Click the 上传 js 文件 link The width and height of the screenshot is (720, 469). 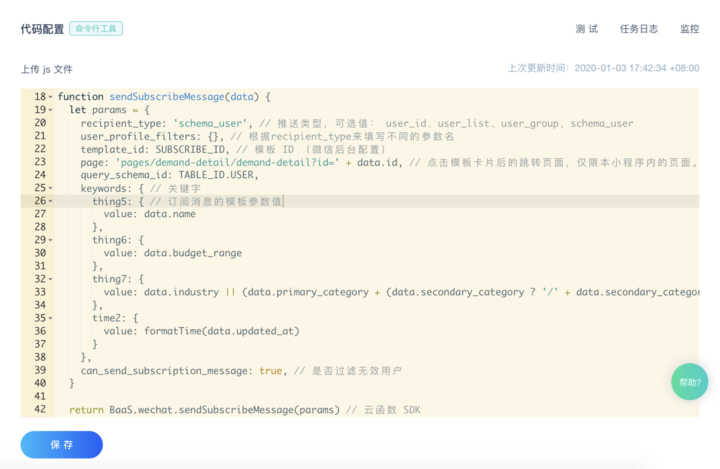(46, 69)
